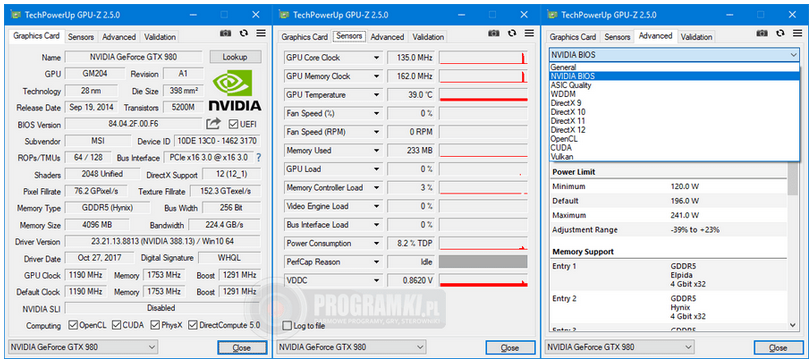Open the Power Consumption sensor dropdown
The height and width of the screenshot is (362, 812).
tap(376, 243)
